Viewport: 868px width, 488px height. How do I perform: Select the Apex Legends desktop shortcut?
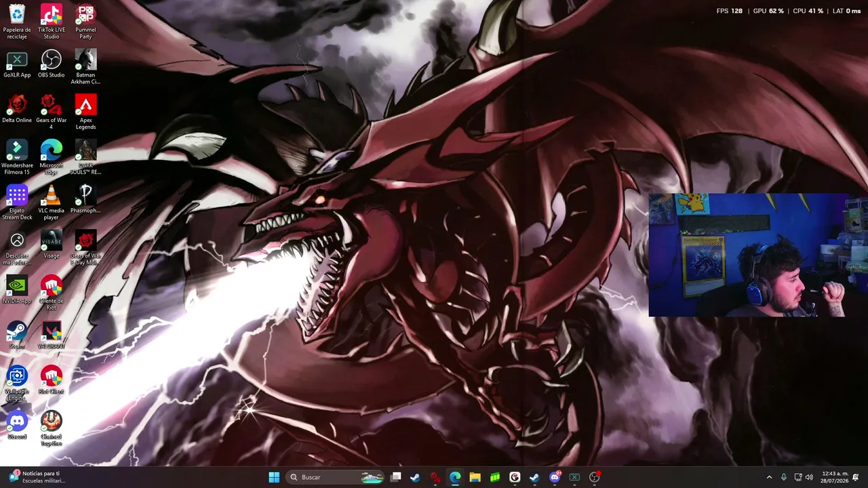pyautogui.click(x=85, y=113)
